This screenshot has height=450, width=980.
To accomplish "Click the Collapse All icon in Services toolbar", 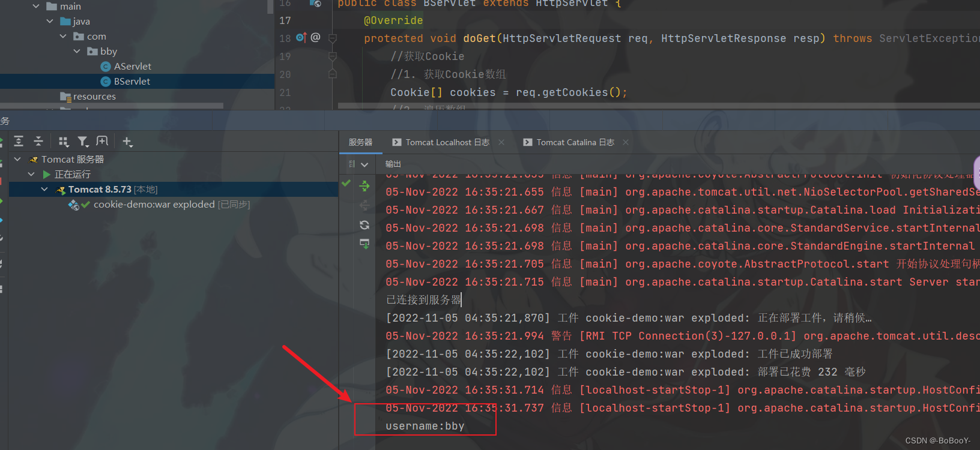I will click(x=38, y=142).
